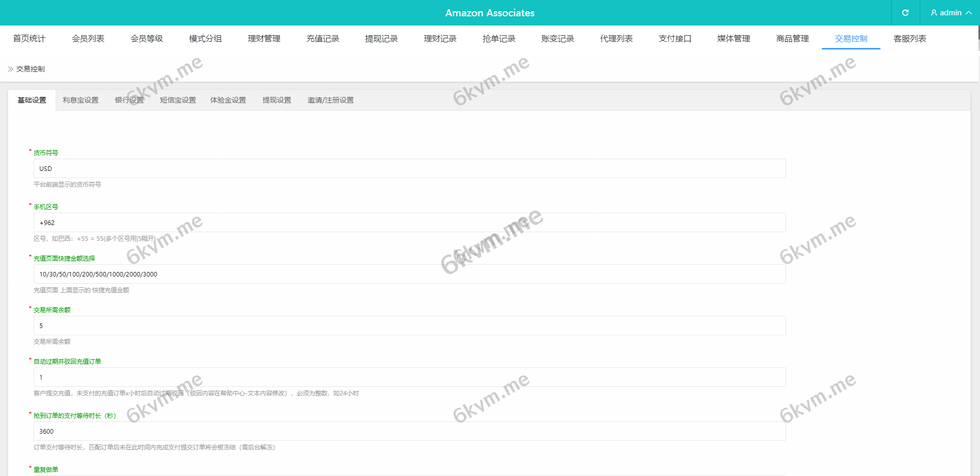Switch to 邀请/注册设置 tab

[330, 100]
